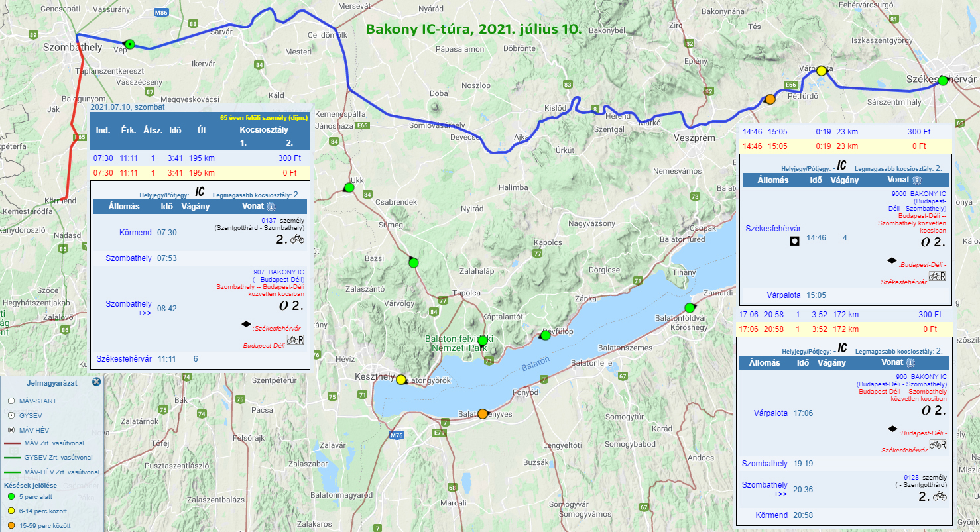Click bicycle reservation icon under train 907
The image size is (980, 532).
pos(295,339)
